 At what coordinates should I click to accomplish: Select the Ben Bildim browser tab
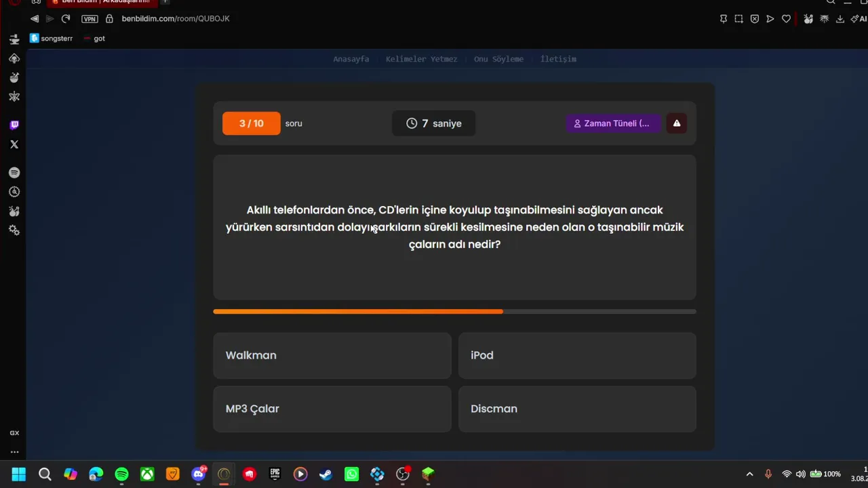click(x=102, y=2)
